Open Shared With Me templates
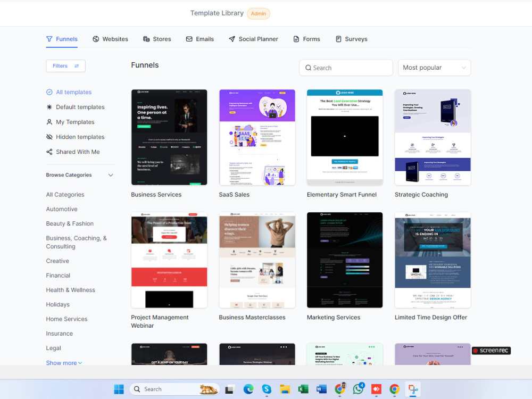The height and width of the screenshot is (399, 532). pos(73,152)
